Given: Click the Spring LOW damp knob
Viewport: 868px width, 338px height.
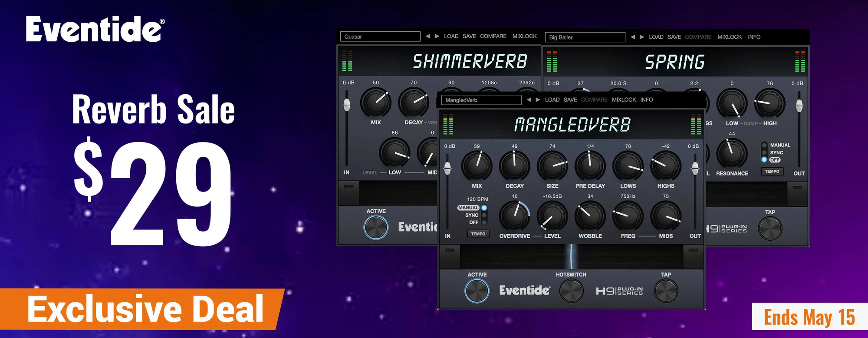Looking at the screenshot, I should pyautogui.click(x=732, y=103).
